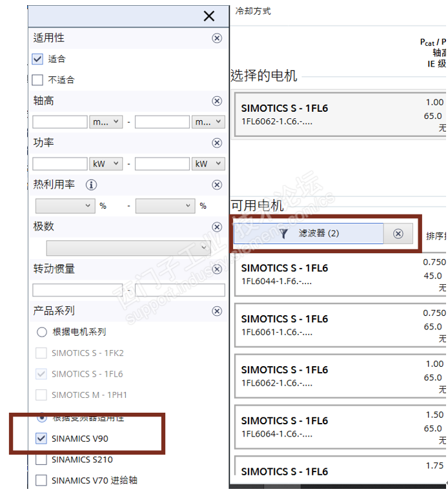Enable the 不适合 checkbox

point(38,80)
